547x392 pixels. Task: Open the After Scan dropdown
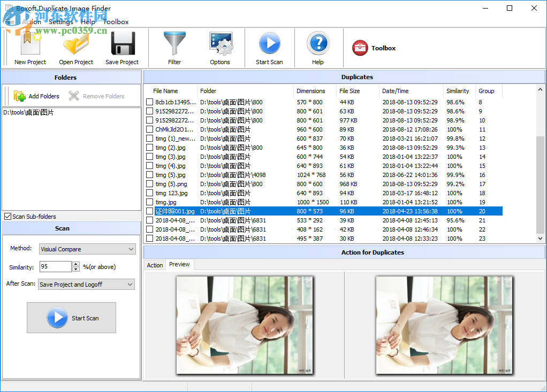(130, 284)
